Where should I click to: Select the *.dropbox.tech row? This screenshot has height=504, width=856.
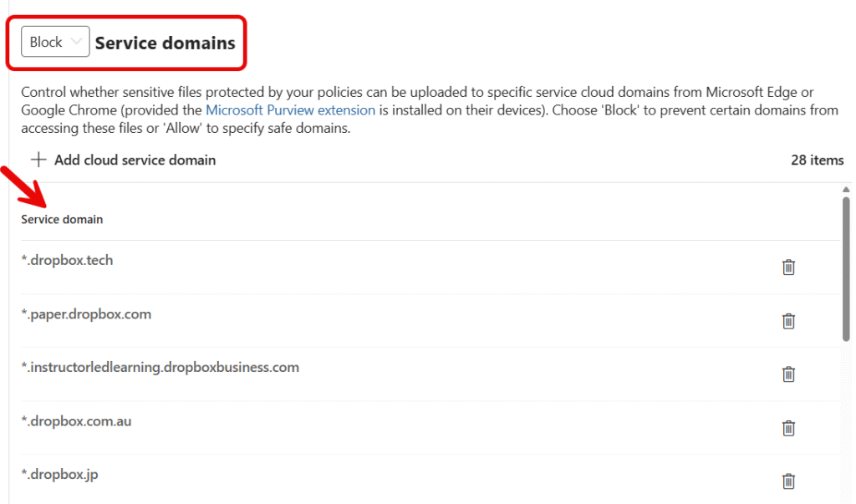click(x=431, y=267)
